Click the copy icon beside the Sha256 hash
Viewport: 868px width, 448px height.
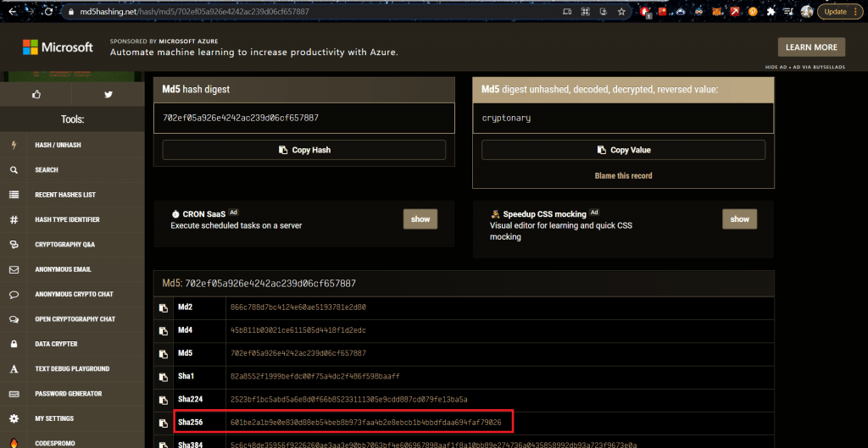164,422
